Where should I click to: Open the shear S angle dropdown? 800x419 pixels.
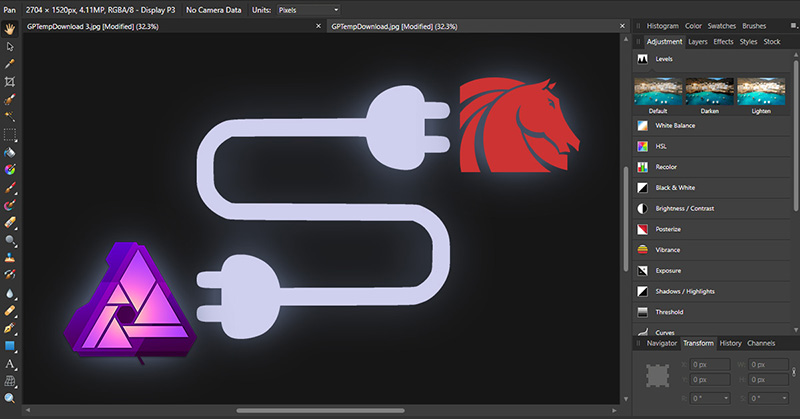point(769,398)
